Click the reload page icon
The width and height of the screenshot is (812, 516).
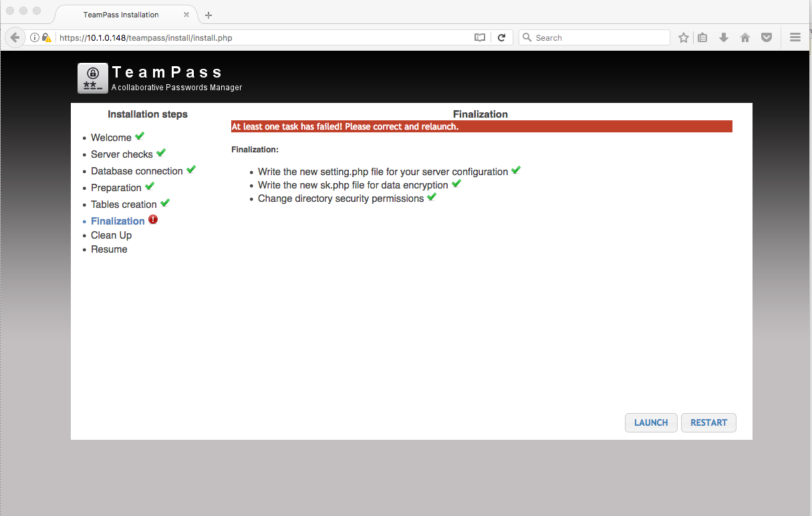coord(502,37)
